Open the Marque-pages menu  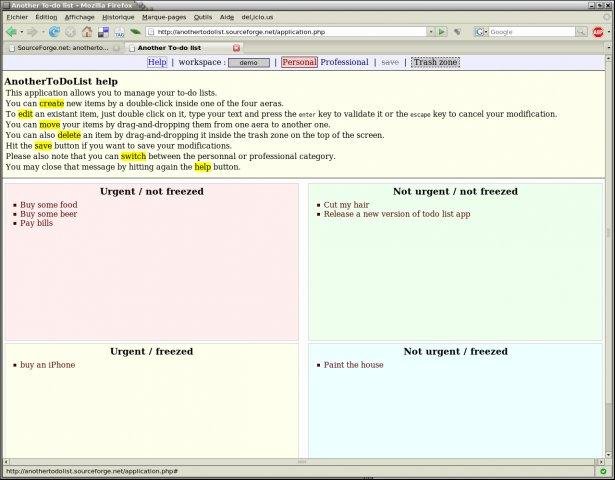[x=164, y=17]
